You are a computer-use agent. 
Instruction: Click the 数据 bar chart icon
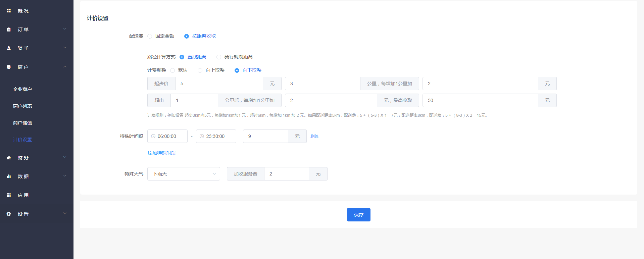pyautogui.click(x=9, y=176)
